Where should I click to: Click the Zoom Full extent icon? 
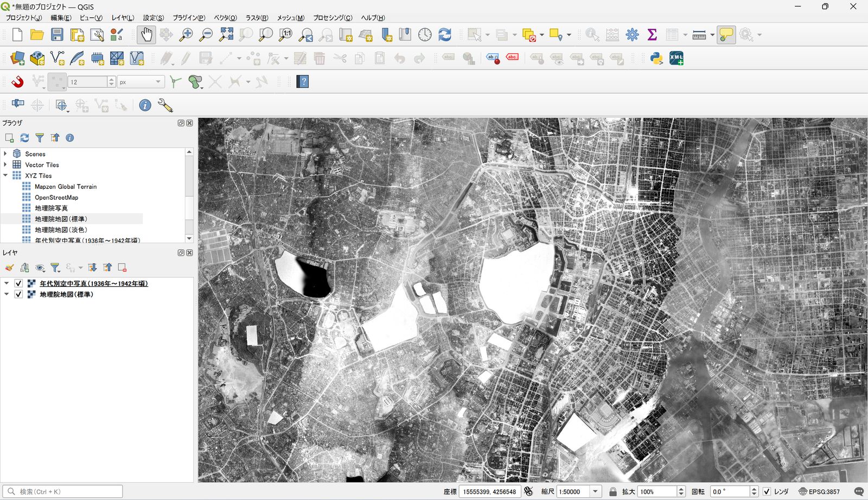[x=226, y=35]
